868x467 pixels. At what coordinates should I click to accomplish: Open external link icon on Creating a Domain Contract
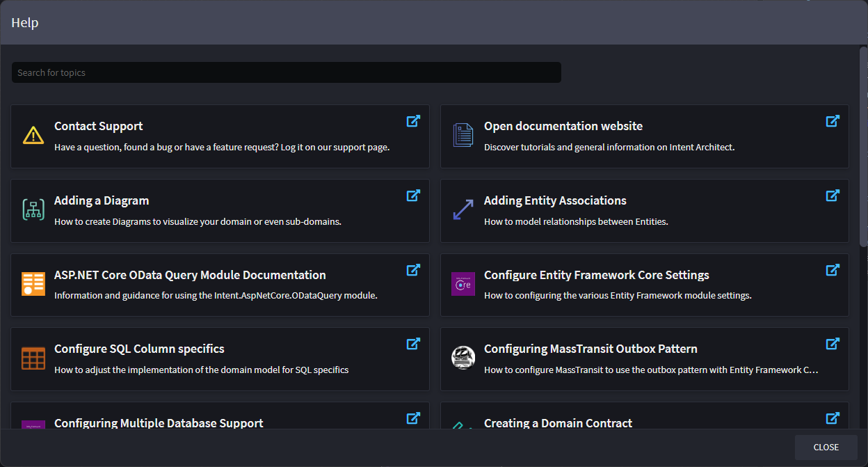833,418
